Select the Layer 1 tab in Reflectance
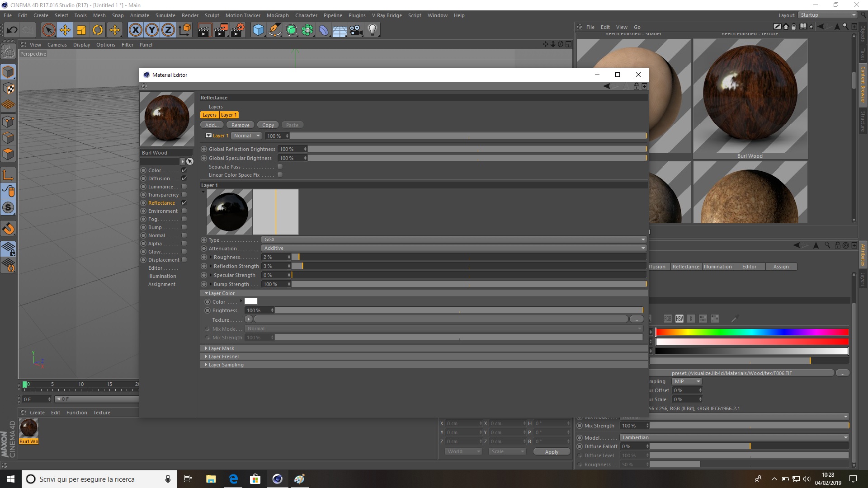 [229, 115]
